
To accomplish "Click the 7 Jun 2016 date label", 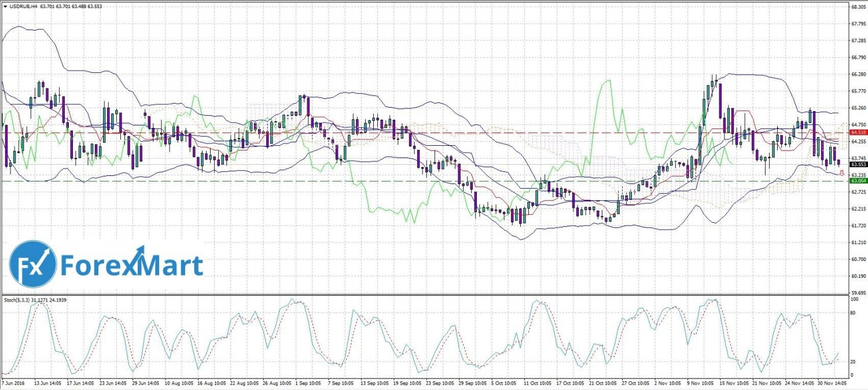I will click(x=14, y=383).
